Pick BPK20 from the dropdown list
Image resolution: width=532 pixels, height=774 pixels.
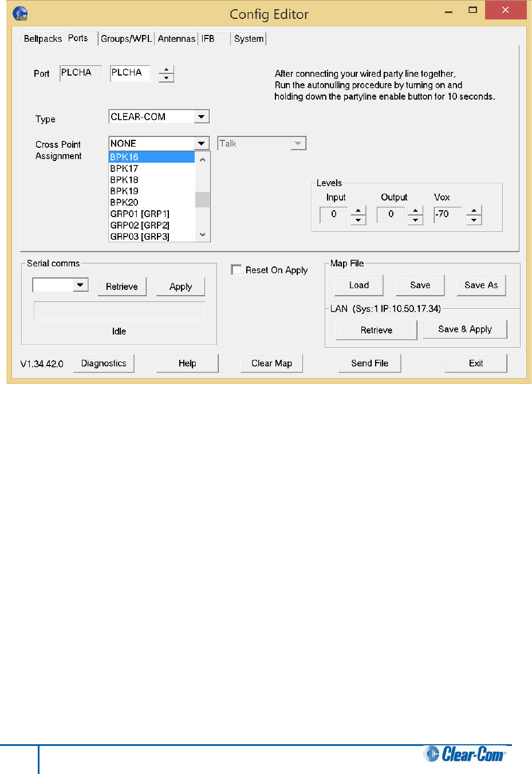(x=152, y=202)
